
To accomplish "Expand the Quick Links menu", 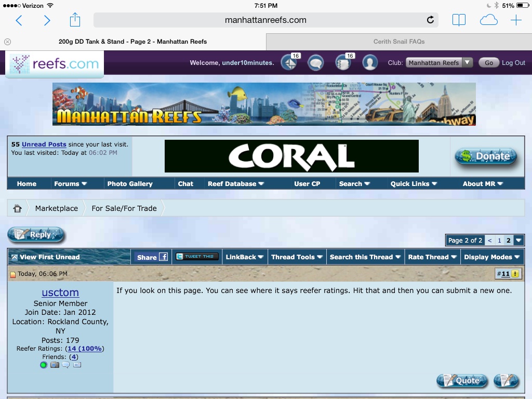I will click(414, 183).
